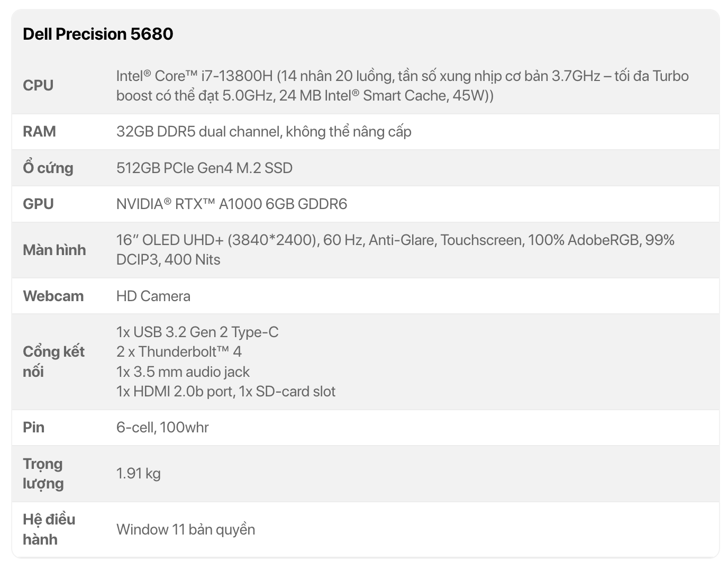
Task: Click the 32GB DDR5 dual channel value
Action: [263, 131]
